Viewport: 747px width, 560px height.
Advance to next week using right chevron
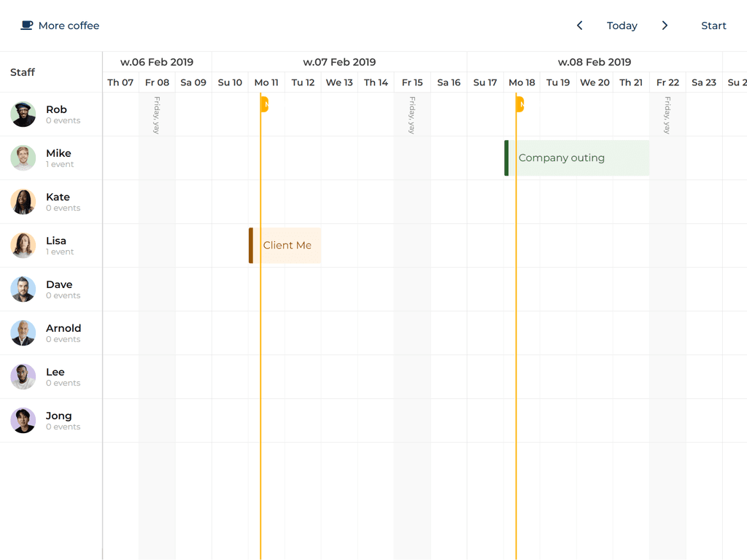[x=665, y=25]
